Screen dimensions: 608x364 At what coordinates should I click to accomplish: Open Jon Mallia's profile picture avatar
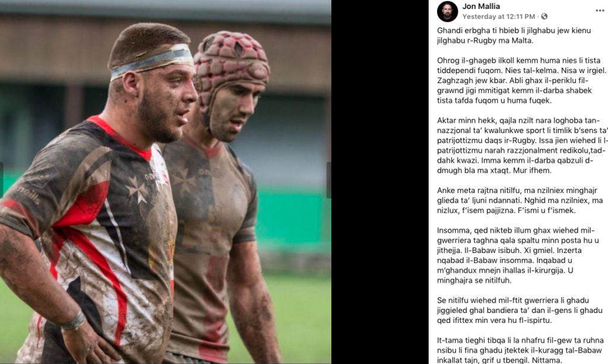(x=448, y=11)
